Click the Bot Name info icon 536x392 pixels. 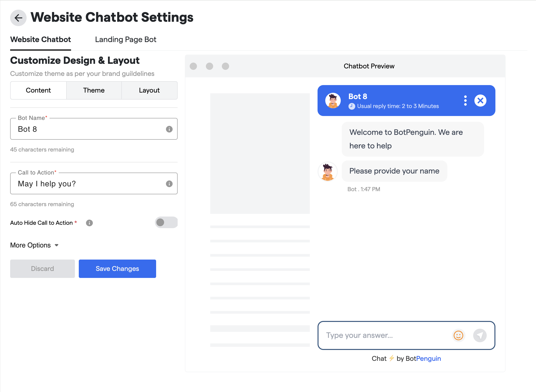coord(169,129)
